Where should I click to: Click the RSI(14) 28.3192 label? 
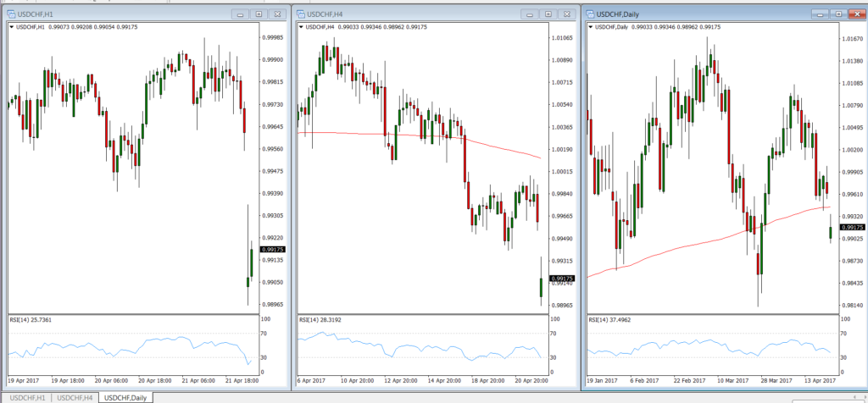pyautogui.click(x=318, y=319)
